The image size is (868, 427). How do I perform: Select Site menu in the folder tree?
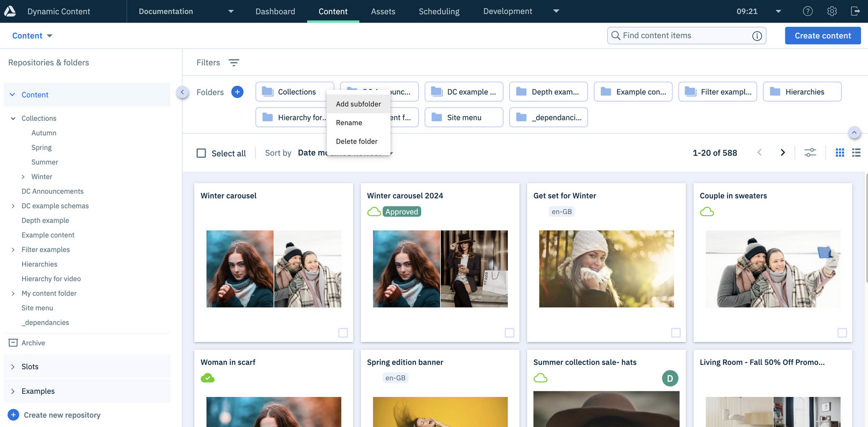(37, 308)
